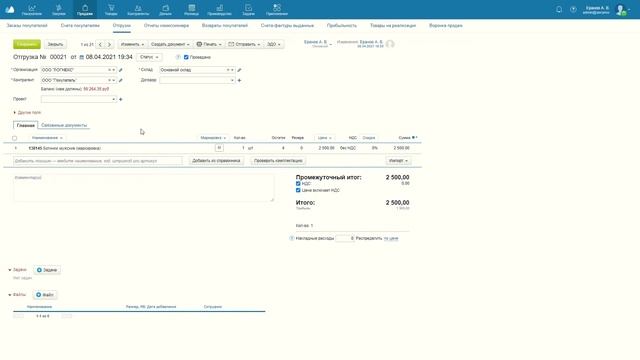Image resolution: width=640 pixels, height=360 pixels.
Task: Open the маркировка button in product row
Action: [219, 148]
